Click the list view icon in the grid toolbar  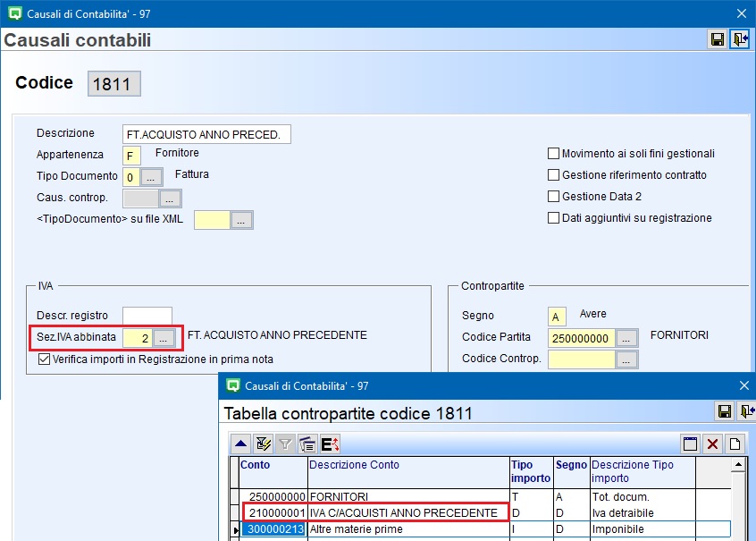click(307, 444)
